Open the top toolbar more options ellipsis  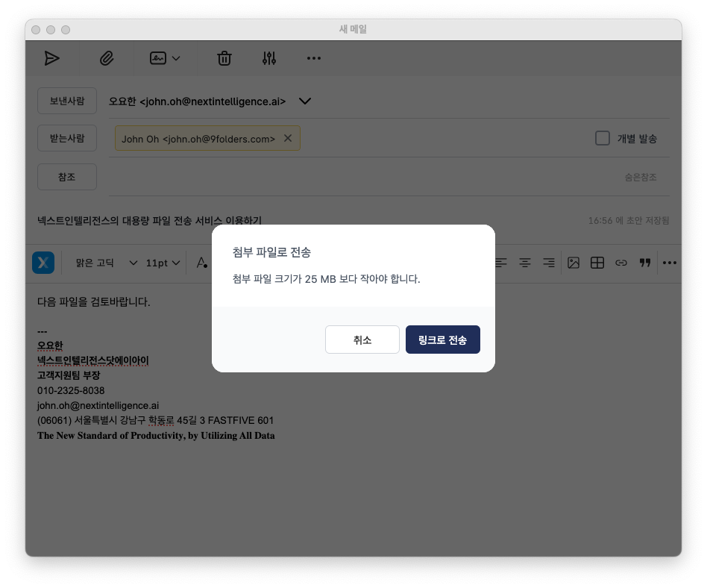coord(314,58)
